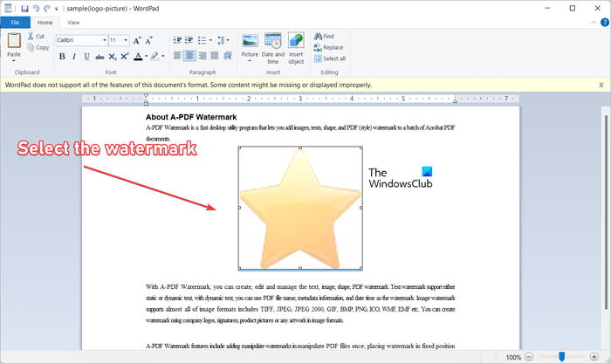Click Insert object
This screenshot has height=364, width=611.
coord(296,48)
